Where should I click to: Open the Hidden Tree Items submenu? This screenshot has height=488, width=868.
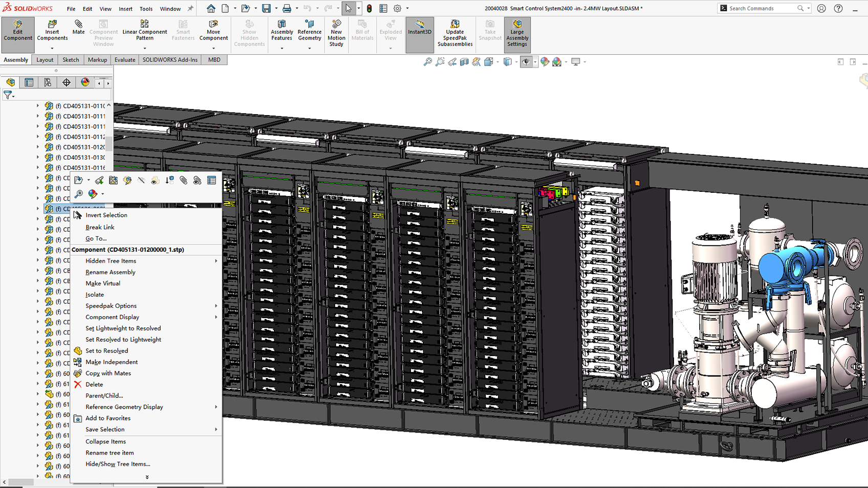coord(146,261)
